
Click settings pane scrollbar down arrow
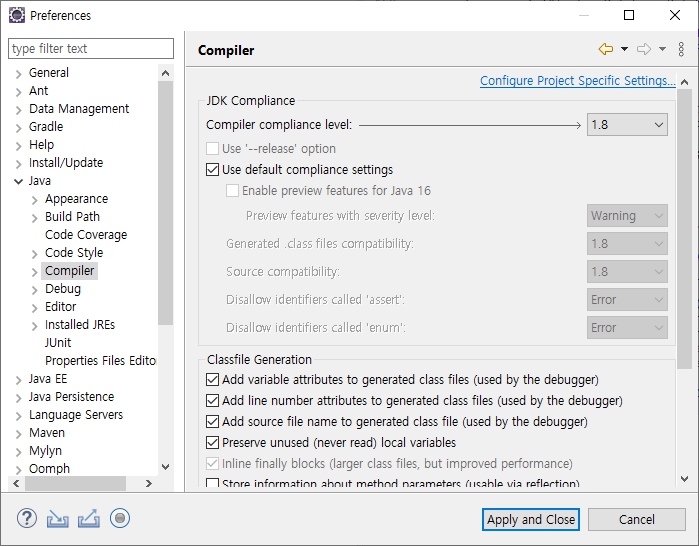pyautogui.click(x=685, y=479)
